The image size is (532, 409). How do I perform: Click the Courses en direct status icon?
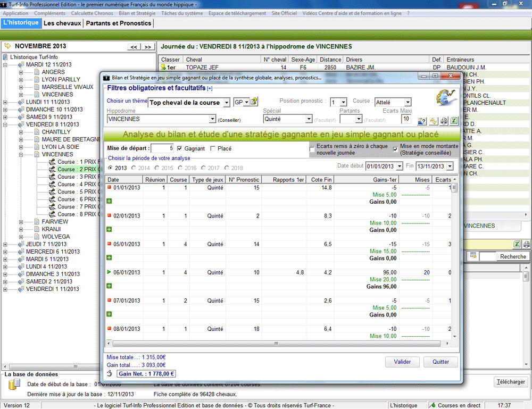point(432,405)
